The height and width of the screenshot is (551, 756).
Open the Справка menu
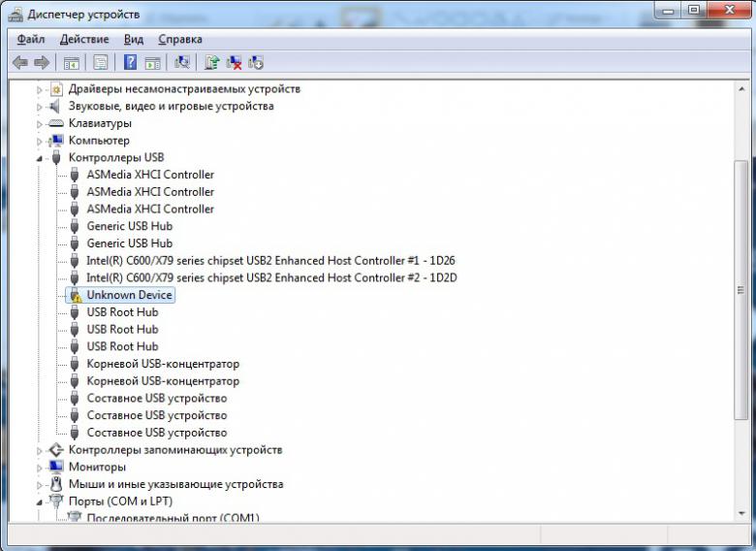pos(180,39)
